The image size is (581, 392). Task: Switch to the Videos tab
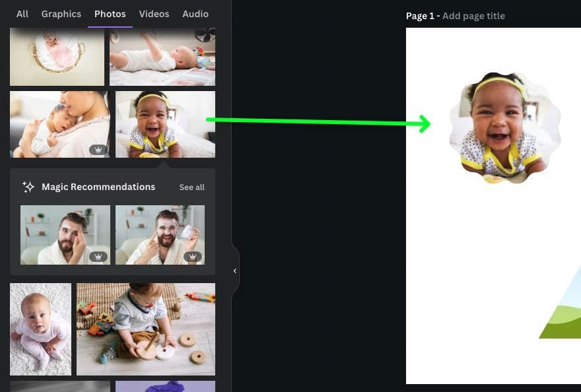[x=154, y=14]
